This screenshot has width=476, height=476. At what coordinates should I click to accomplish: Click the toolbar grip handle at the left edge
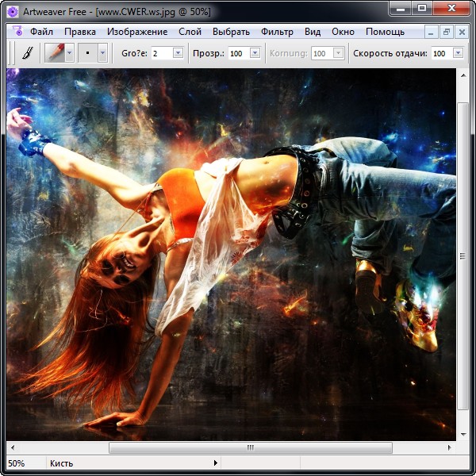point(11,53)
